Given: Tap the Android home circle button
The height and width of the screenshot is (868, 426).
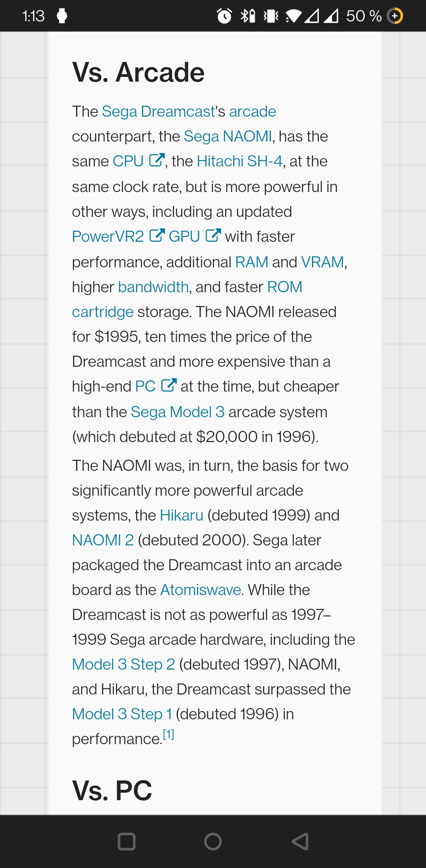Looking at the screenshot, I should coord(213,841).
